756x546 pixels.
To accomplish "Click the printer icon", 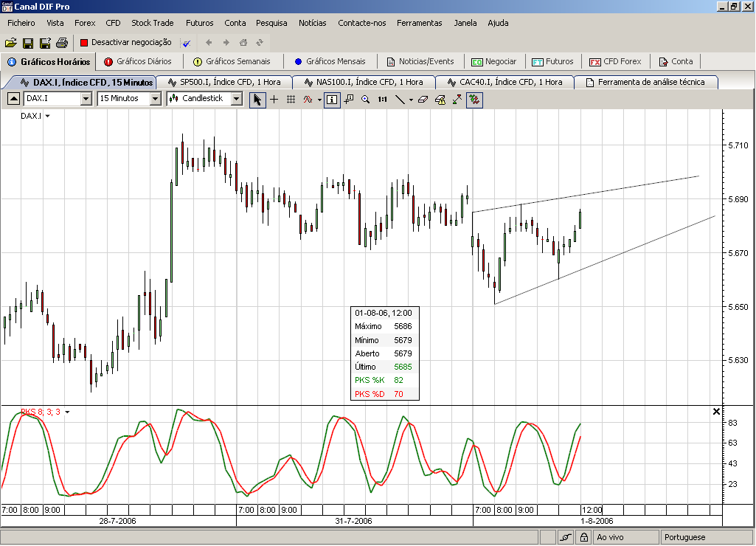I will tap(62, 43).
